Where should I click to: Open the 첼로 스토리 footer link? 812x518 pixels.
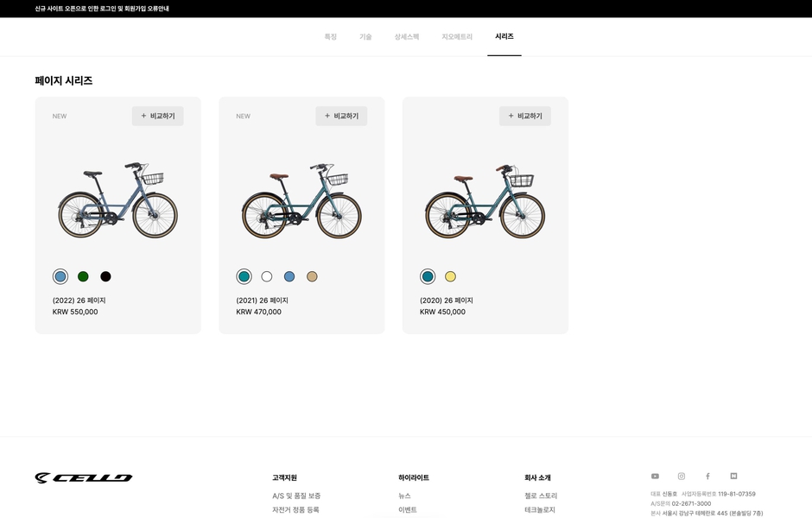[541, 496]
